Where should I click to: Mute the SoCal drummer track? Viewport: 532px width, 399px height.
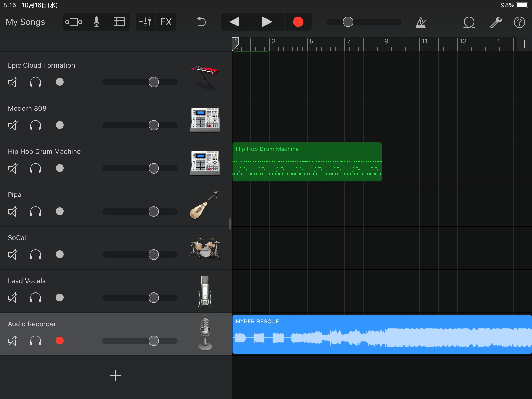pos(13,255)
